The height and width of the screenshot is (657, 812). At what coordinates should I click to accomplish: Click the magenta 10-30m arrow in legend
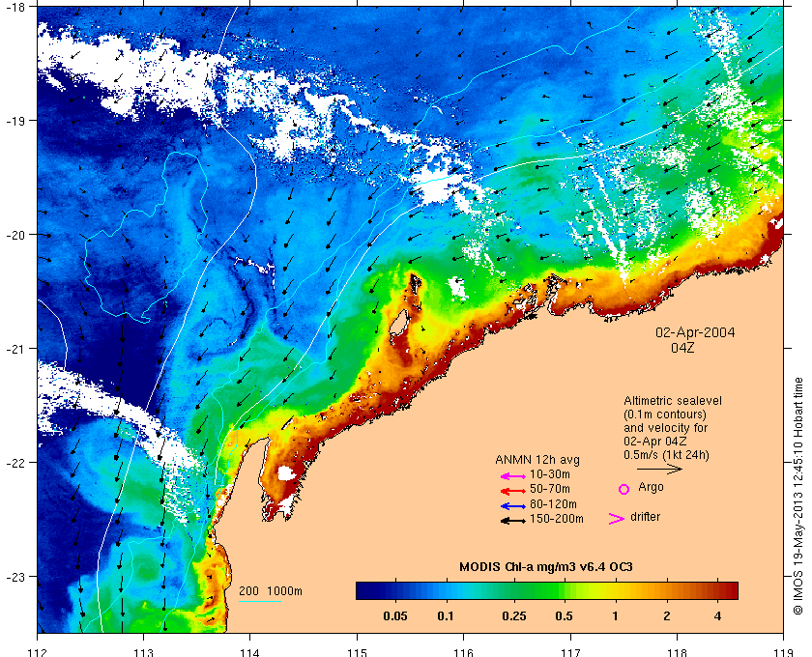click(513, 476)
